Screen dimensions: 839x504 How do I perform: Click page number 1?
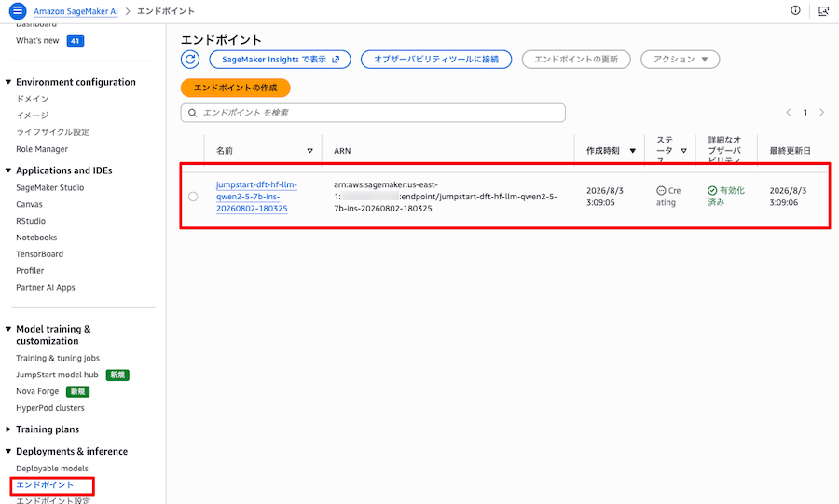(x=805, y=112)
